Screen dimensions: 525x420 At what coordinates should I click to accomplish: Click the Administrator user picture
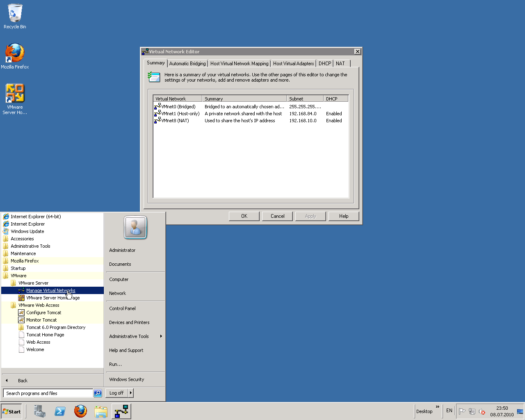(x=135, y=227)
